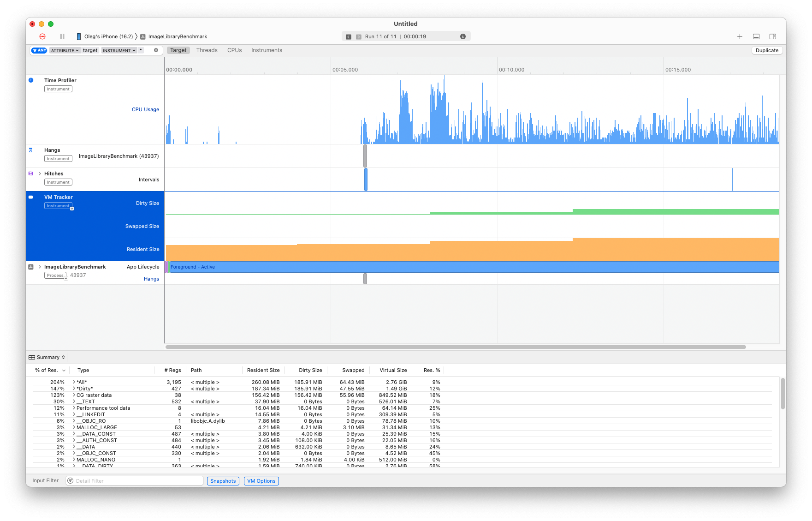The height and width of the screenshot is (521, 812).
Task: Select the hitch interval marker near 00:06
Action: click(x=366, y=180)
